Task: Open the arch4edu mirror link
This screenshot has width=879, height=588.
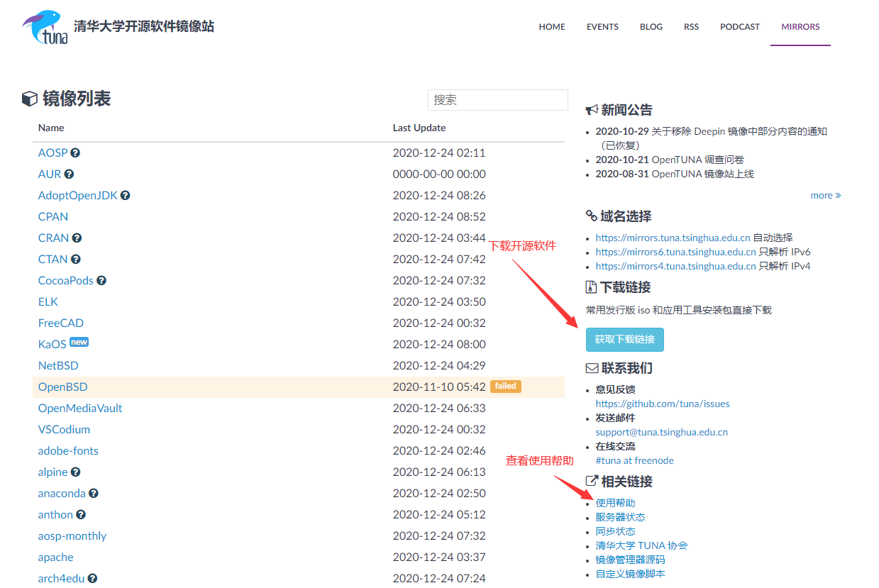Action: point(61,578)
